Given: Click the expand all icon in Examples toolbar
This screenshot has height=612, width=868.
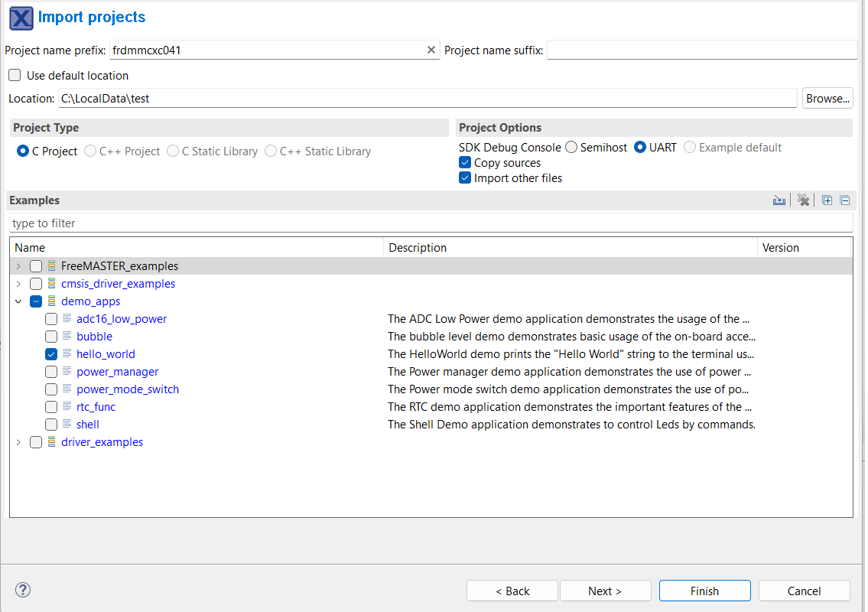Looking at the screenshot, I should (827, 200).
